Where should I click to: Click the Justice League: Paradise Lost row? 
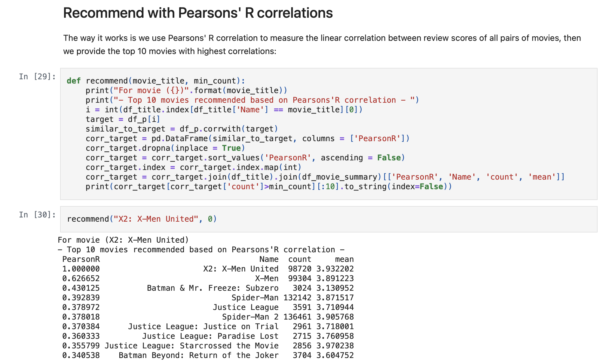[210, 336]
